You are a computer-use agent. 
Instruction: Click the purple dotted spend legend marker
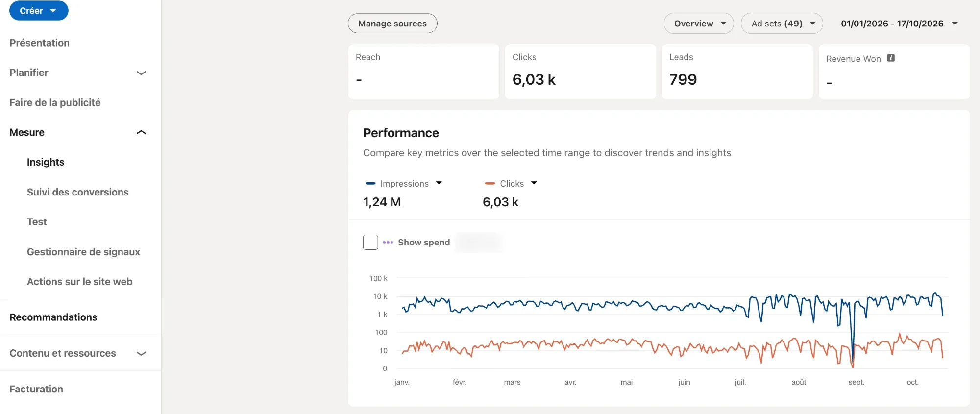[x=388, y=242]
